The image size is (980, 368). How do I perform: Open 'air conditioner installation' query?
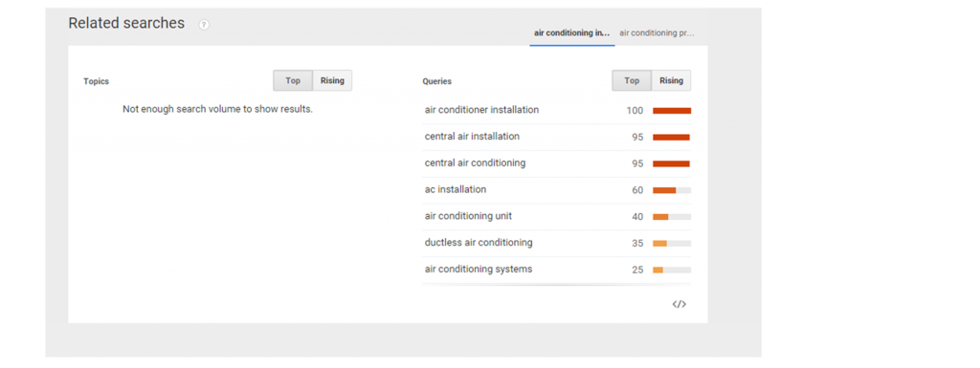pyautogui.click(x=481, y=110)
